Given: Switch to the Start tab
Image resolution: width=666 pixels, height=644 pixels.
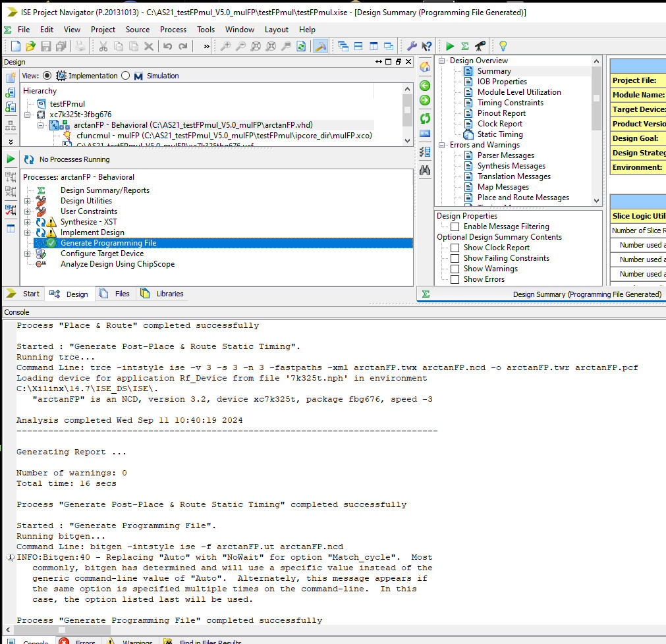Looking at the screenshot, I should (24, 294).
